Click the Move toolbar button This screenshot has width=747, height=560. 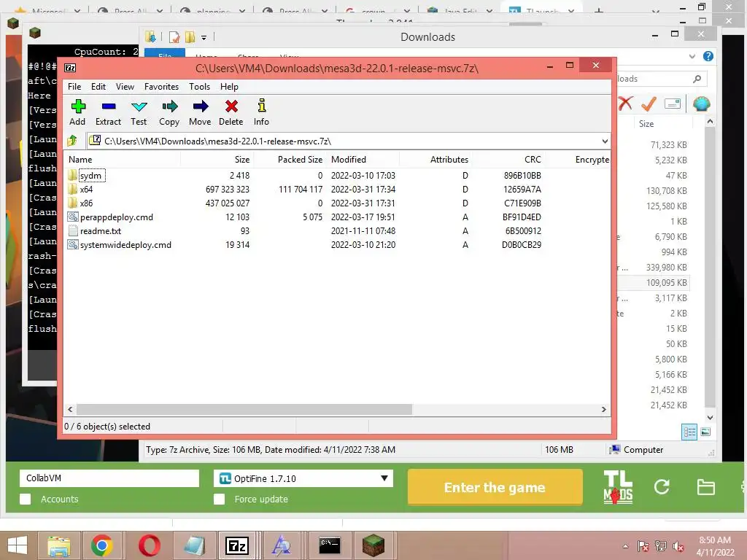point(200,112)
